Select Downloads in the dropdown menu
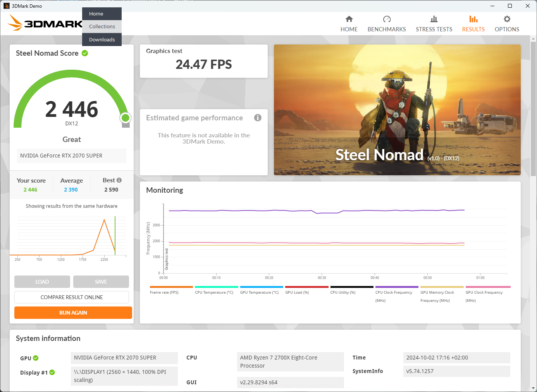 (102, 39)
